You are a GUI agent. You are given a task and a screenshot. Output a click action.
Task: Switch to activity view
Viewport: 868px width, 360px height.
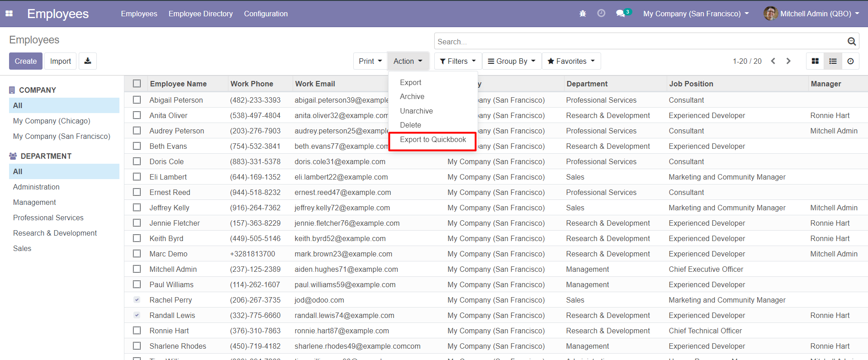850,61
